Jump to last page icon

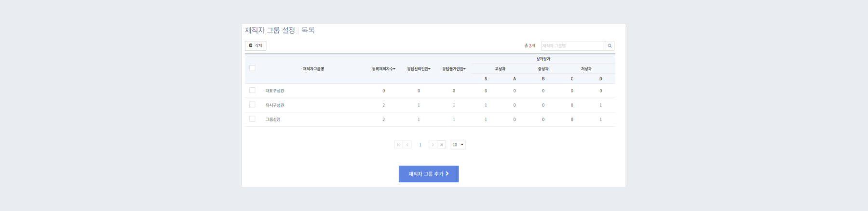[441, 145]
